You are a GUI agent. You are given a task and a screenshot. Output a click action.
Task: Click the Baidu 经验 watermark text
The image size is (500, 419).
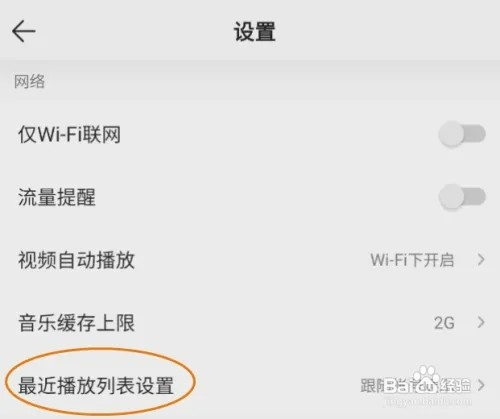[455, 386]
